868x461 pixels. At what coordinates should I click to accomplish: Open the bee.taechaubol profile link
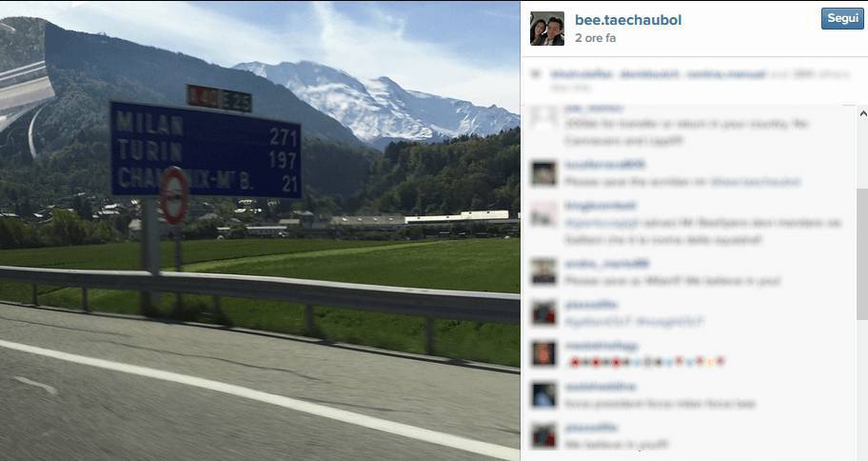[628, 20]
